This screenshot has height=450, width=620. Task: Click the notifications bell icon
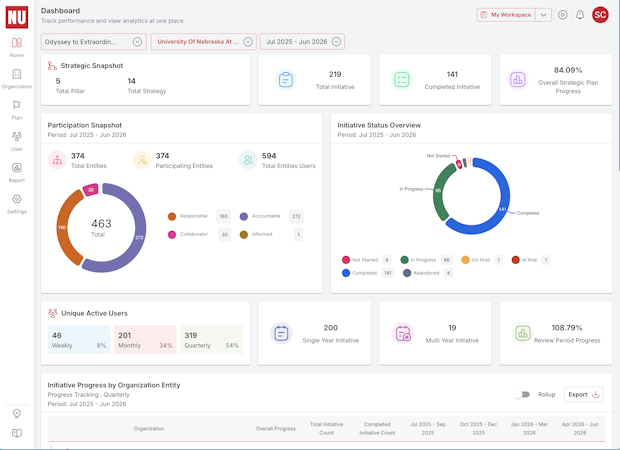point(580,15)
